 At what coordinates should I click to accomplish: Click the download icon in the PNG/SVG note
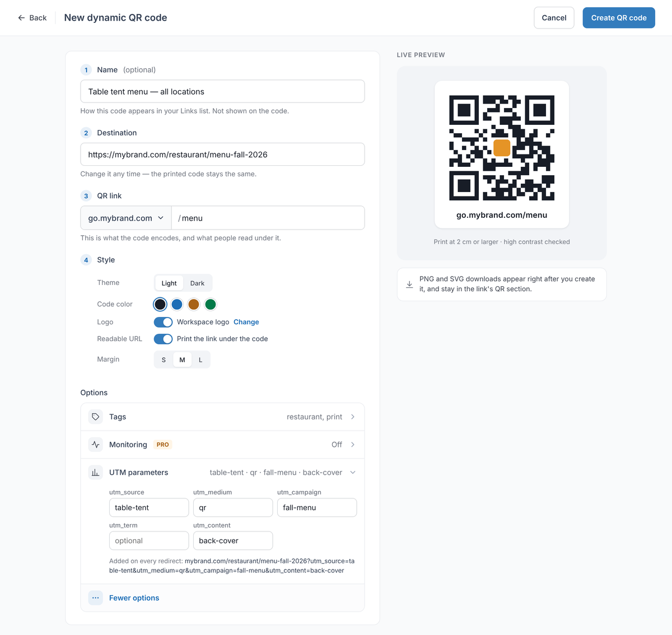point(409,284)
